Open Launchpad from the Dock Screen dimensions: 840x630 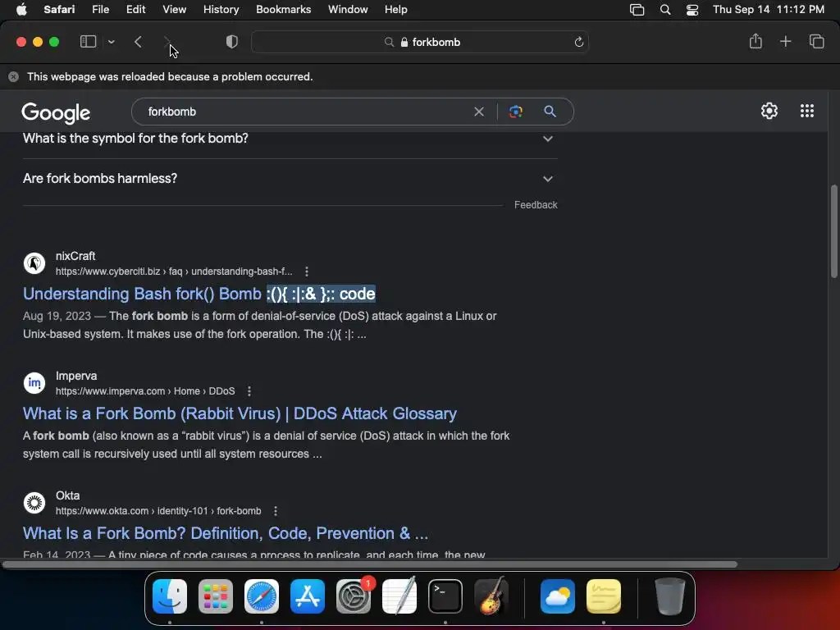point(216,596)
